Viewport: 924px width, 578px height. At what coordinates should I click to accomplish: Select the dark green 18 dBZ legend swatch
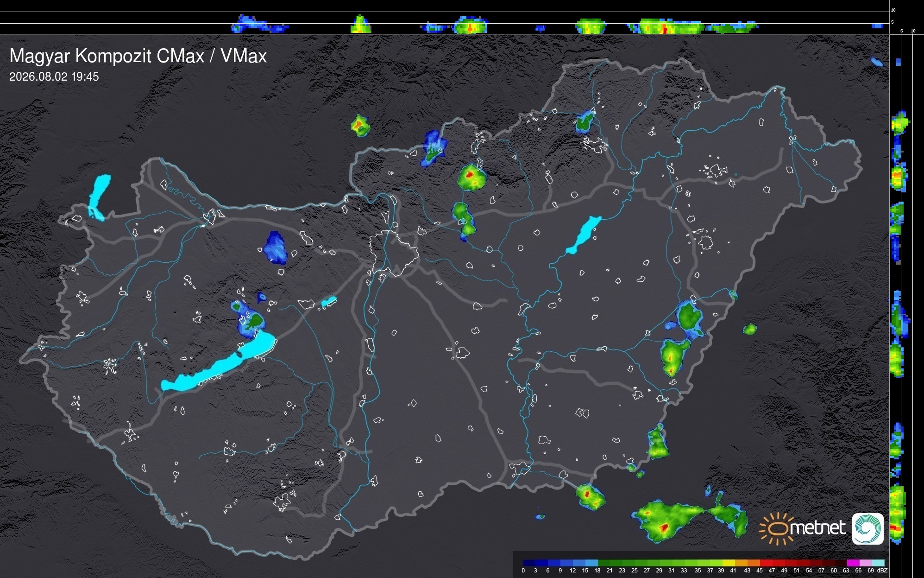(x=604, y=563)
